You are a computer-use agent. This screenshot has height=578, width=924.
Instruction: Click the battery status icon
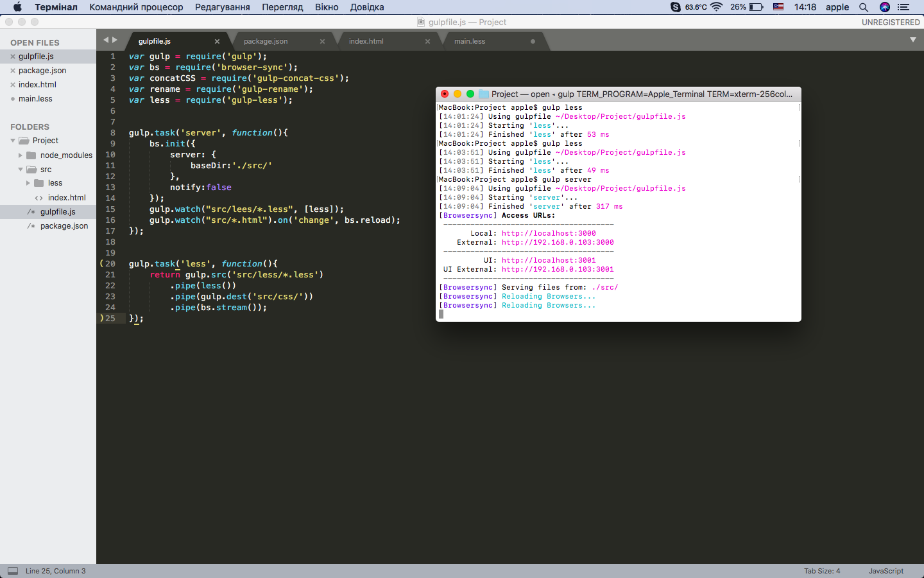(756, 7)
